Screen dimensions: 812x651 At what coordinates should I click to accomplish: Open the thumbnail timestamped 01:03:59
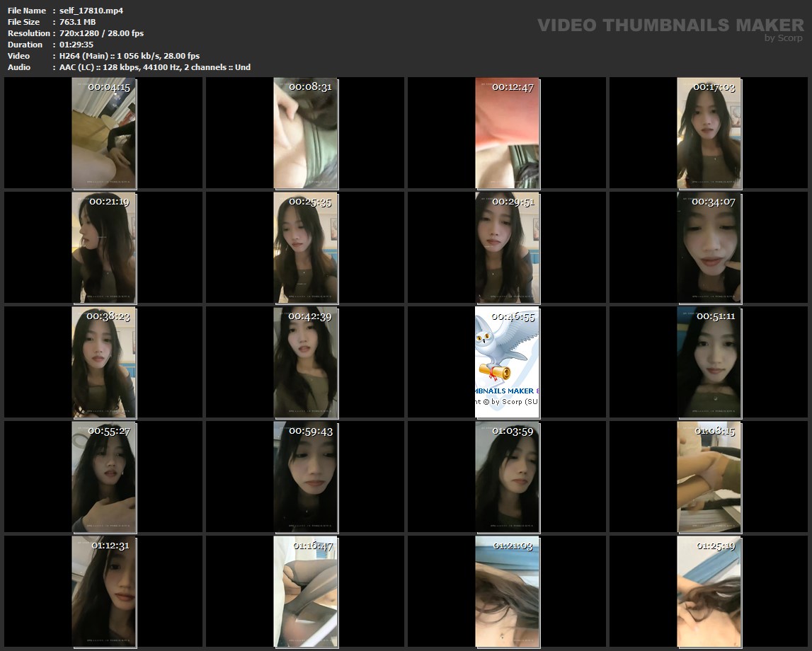tap(507, 477)
